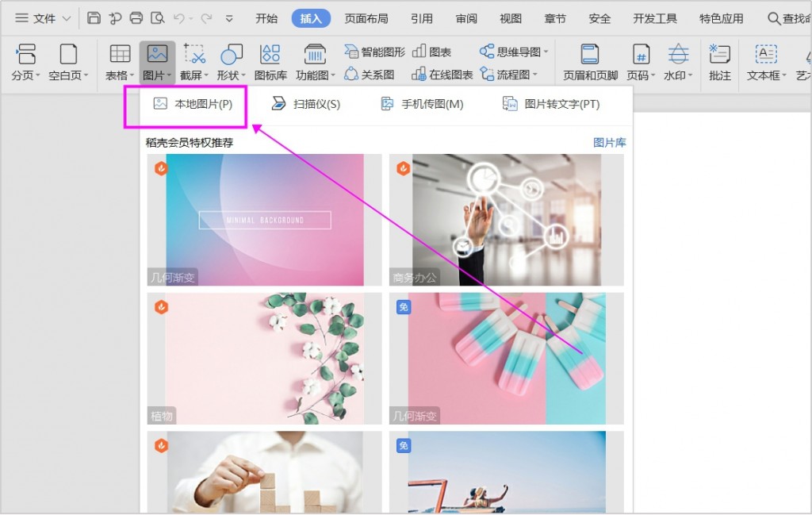Screen dimensions: 812x515
Task: Click the 查找 search magnifier icon
Action: [774, 19]
